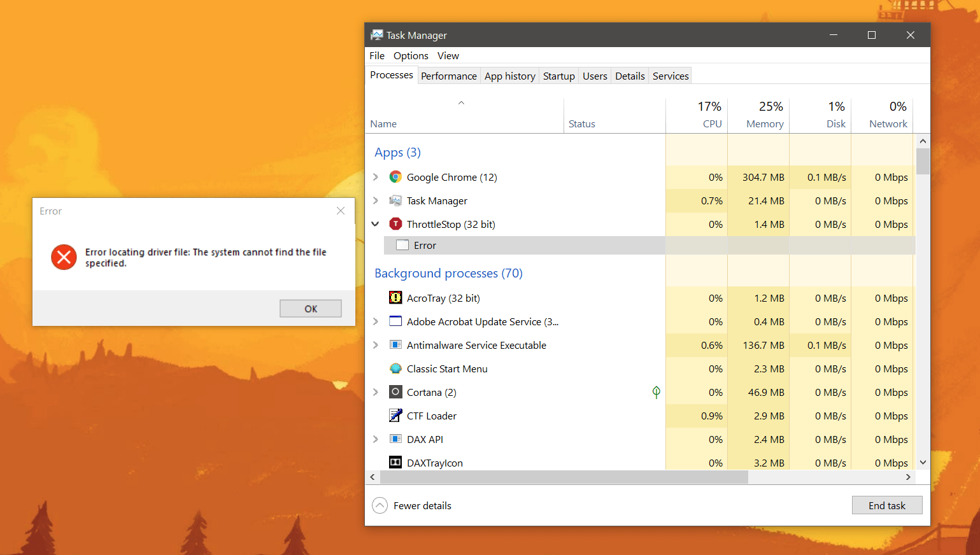Viewport: 980px width, 555px height.
Task: Click the horizontal scrollbar right arrow
Action: (908, 477)
